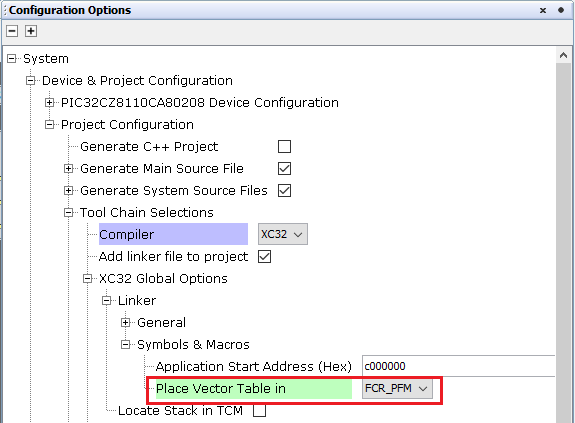
Task: Select Add linker file to project label
Action: (173, 257)
